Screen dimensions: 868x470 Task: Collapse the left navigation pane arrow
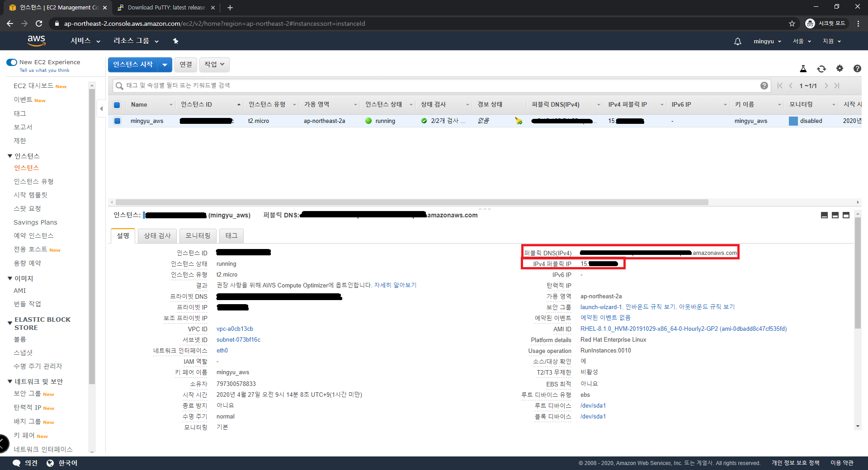pos(101,108)
